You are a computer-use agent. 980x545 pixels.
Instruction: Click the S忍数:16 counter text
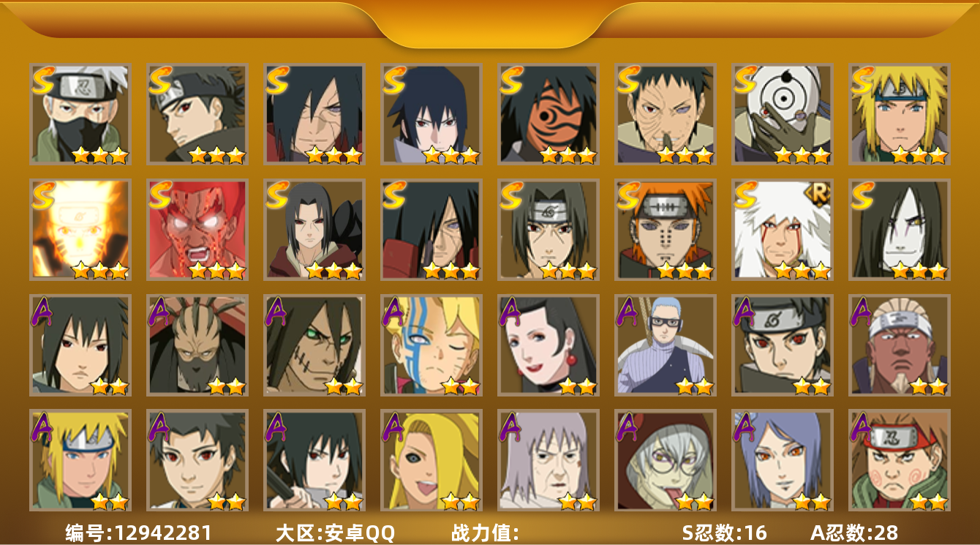click(x=725, y=533)
